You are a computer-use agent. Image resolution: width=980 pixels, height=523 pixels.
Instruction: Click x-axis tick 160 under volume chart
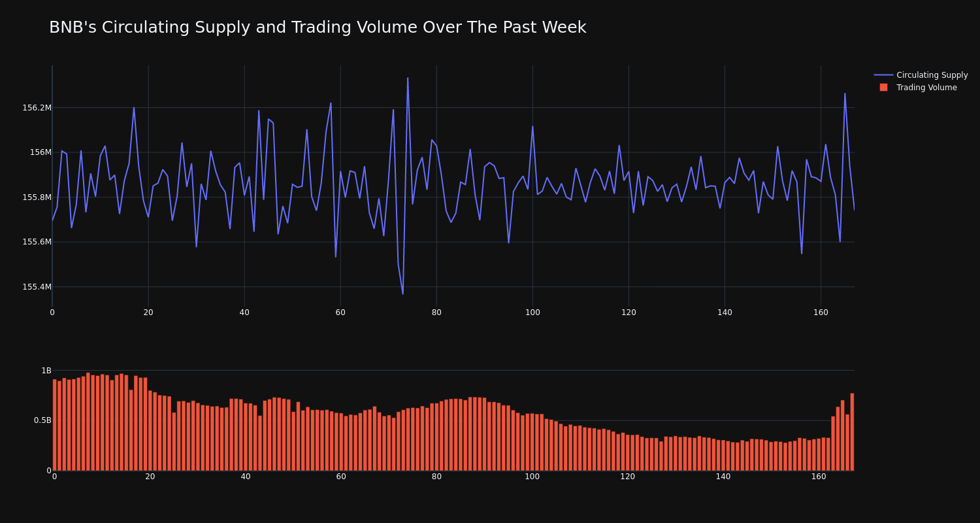819,477
